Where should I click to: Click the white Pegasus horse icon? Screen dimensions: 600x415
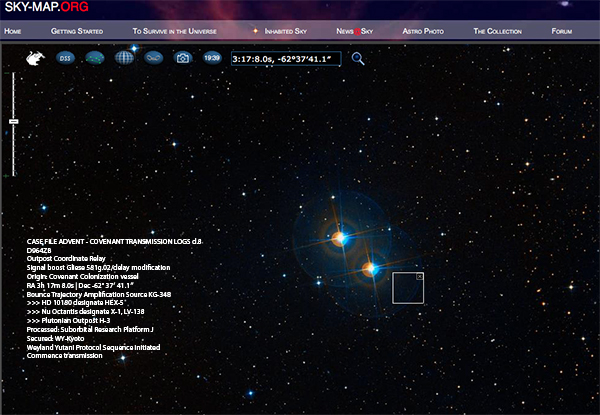tap(35, 58)
